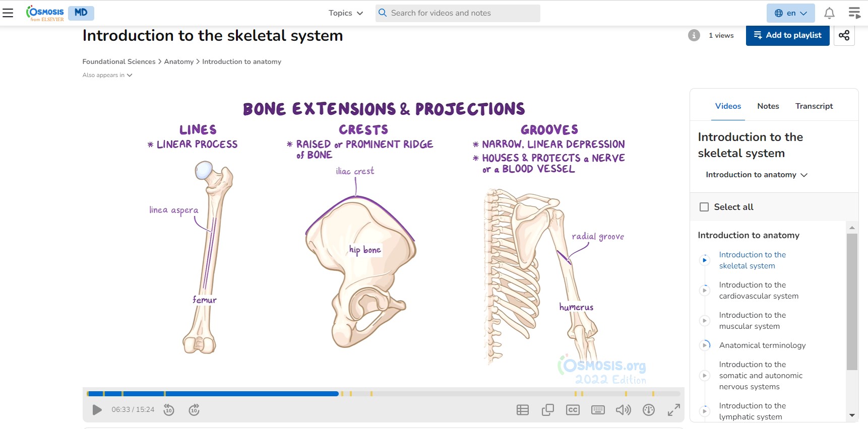The height and width of the screenshot is (429, 868).
Task: Open keyboard shortcuts icon in player
Action: coord(598,410)
